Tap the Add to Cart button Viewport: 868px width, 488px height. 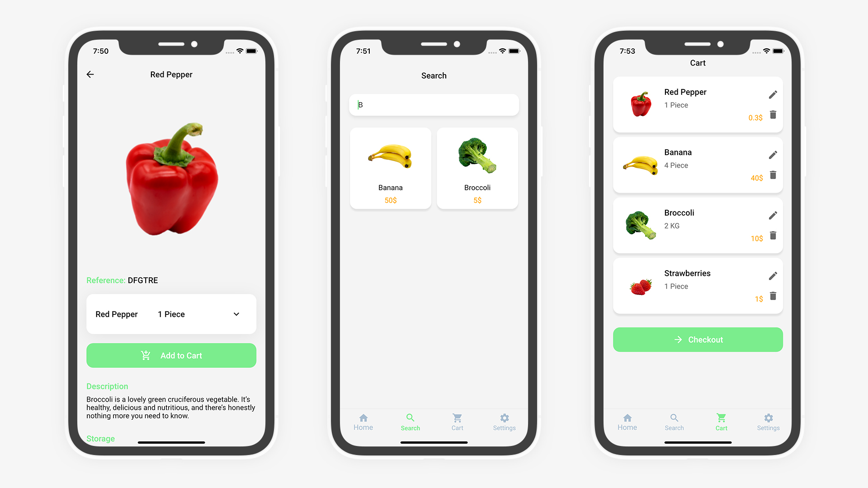pyautogui.click(x=171, y=356)
